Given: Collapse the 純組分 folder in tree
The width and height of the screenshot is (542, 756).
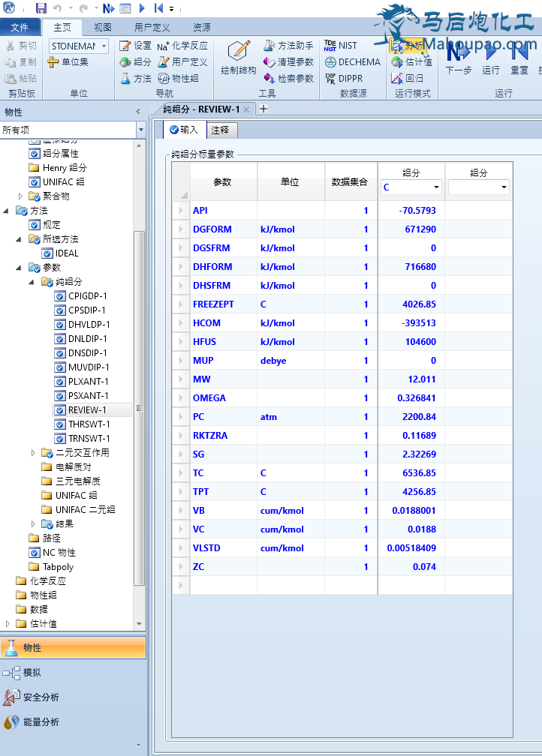Looking at the screenshot, I should 32,282.
